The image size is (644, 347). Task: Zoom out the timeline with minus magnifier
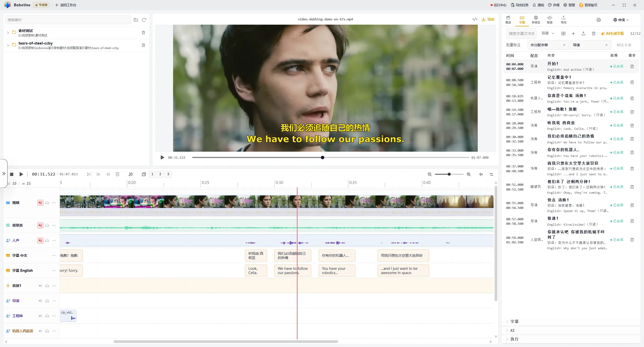(x=430, y=174)
